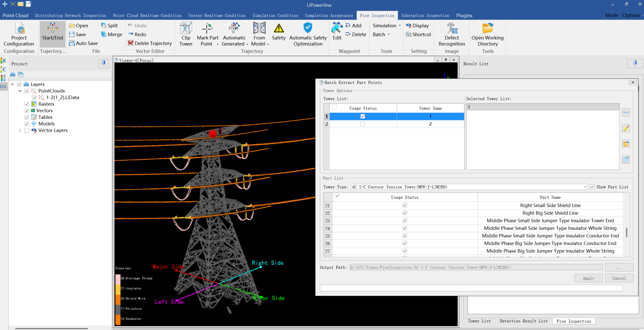Open the Batch tools dropdown
644x330 pixels.
pos(381,34)
